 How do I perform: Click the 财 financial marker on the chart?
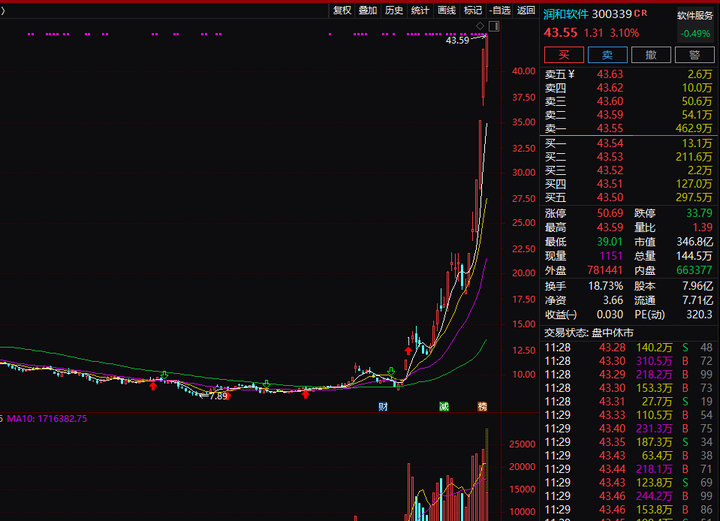[383, 406]
